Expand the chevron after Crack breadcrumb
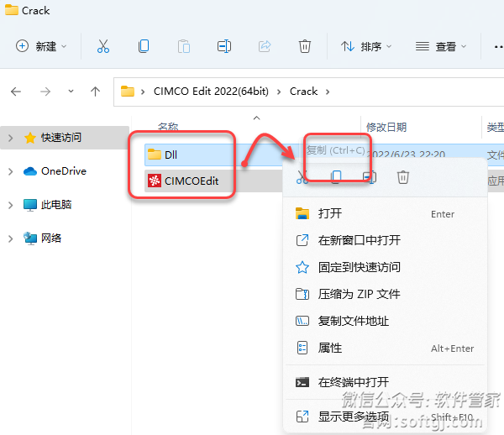Viewport: 504px width, 435px height. coord(328,92)
